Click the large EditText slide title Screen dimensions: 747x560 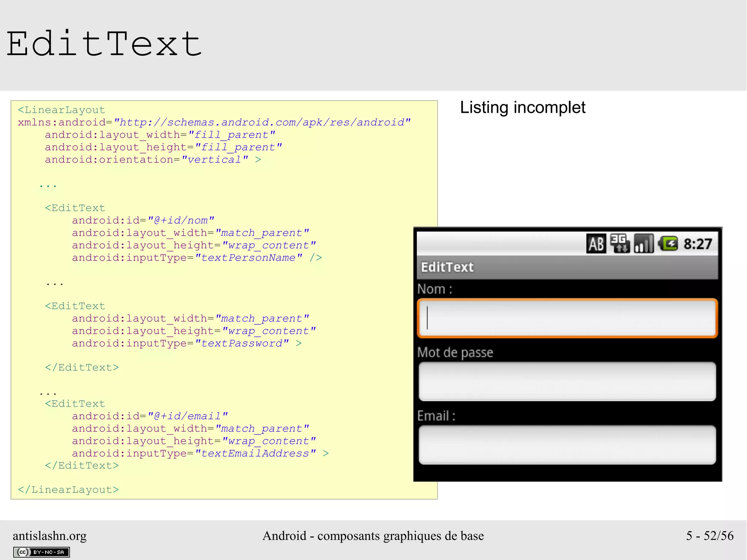[104, 44]
